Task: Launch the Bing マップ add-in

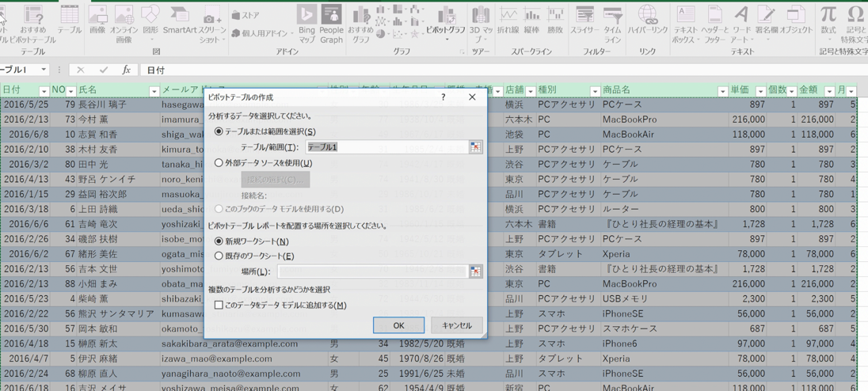Action: click(x=306, y=25)
